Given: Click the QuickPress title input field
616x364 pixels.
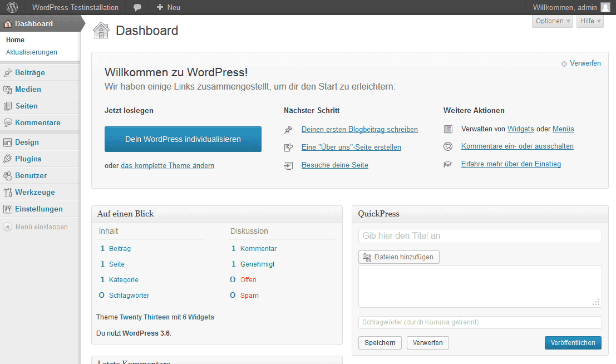Looking at the screenshot, I should [x=480, y=236].
